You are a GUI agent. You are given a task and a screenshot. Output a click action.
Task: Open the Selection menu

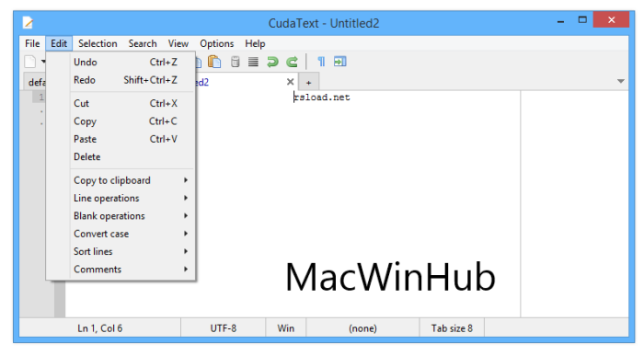(98, 43)
